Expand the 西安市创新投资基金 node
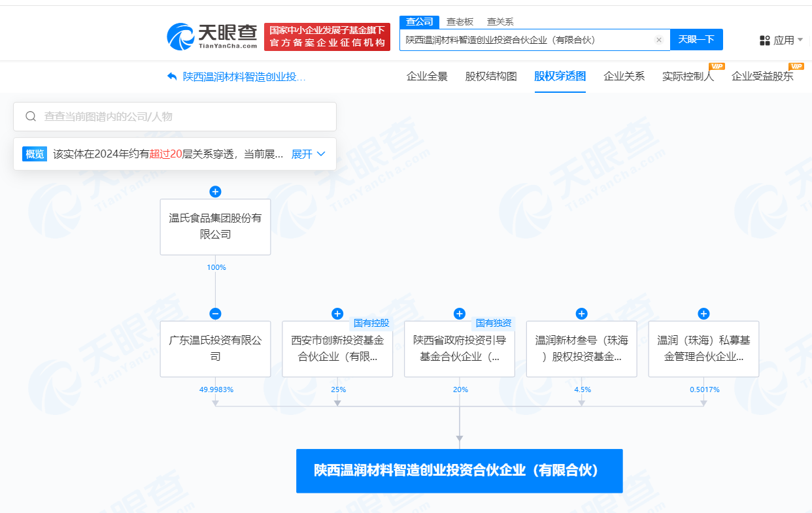This screenshot has height=513, width=812. pyautogui.click(x=337, y=314)
